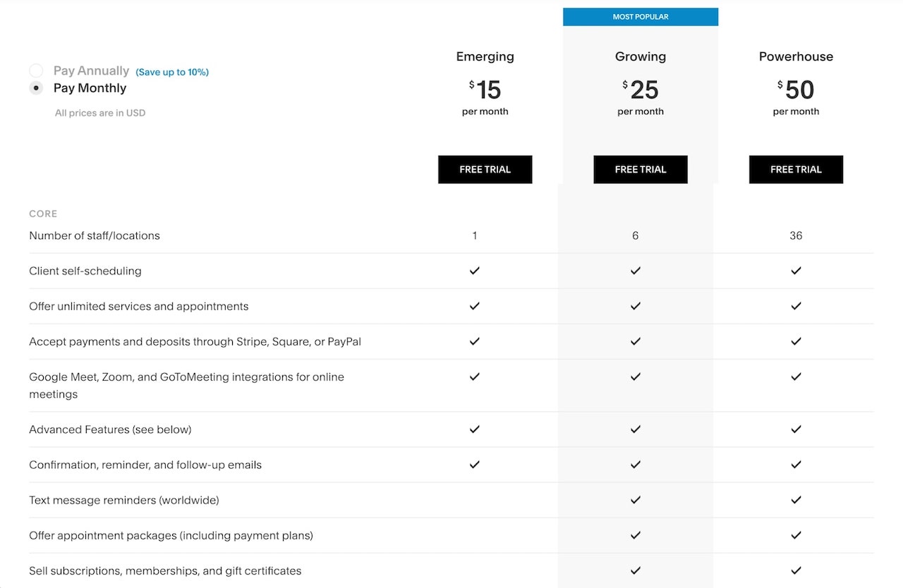Click the Powerhouse plan heading
Screen dimensions: 903x588
(x=796, y=56)
